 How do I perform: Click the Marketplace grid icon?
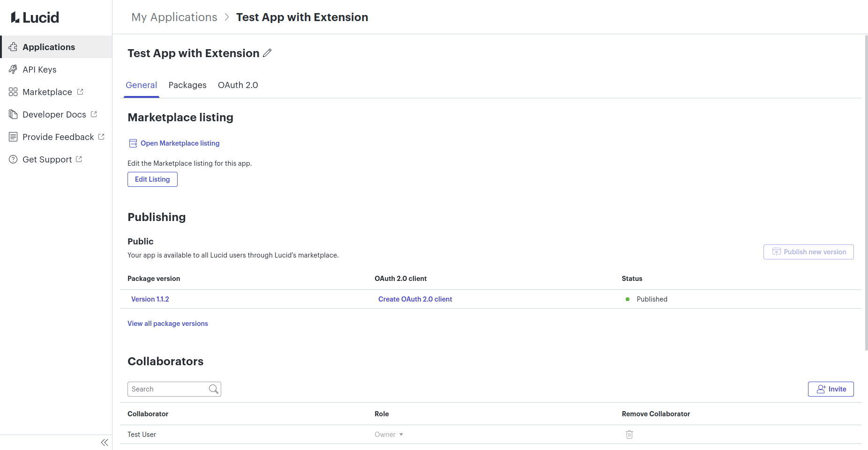pos(13,92)
